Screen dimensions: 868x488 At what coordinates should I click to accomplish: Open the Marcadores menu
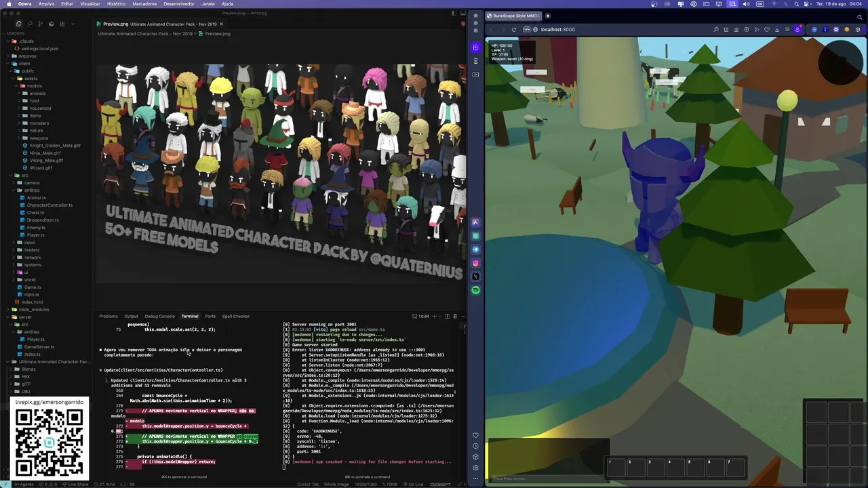point(144,3)
